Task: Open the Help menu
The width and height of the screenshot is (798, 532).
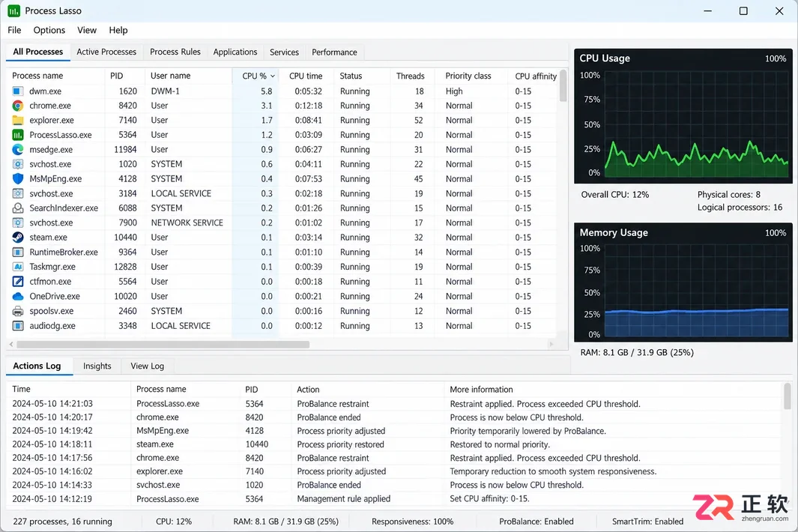Action: click(118, 30)
